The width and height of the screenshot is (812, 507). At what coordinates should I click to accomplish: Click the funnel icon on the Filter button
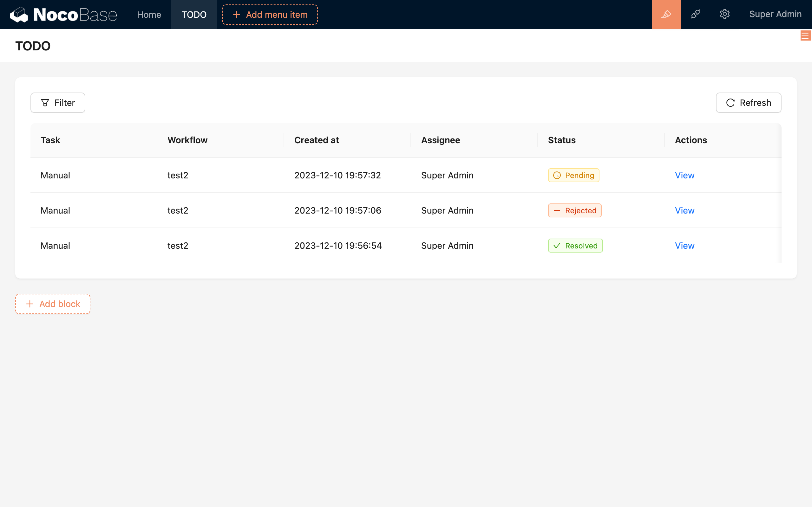(45, 103)
